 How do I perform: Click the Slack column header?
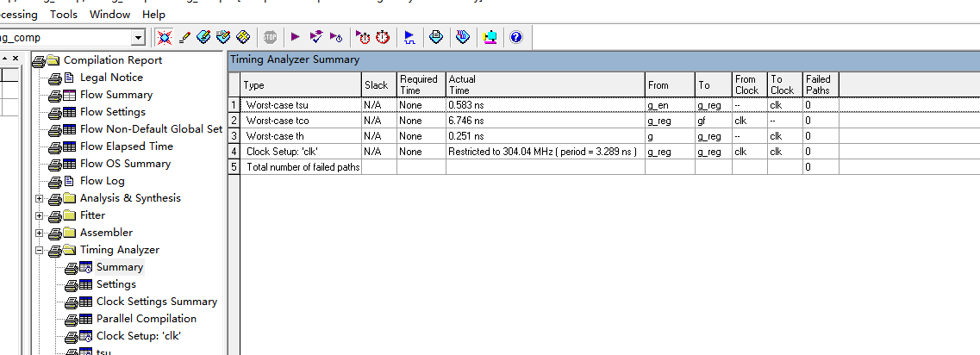click(x=378, y=85)
